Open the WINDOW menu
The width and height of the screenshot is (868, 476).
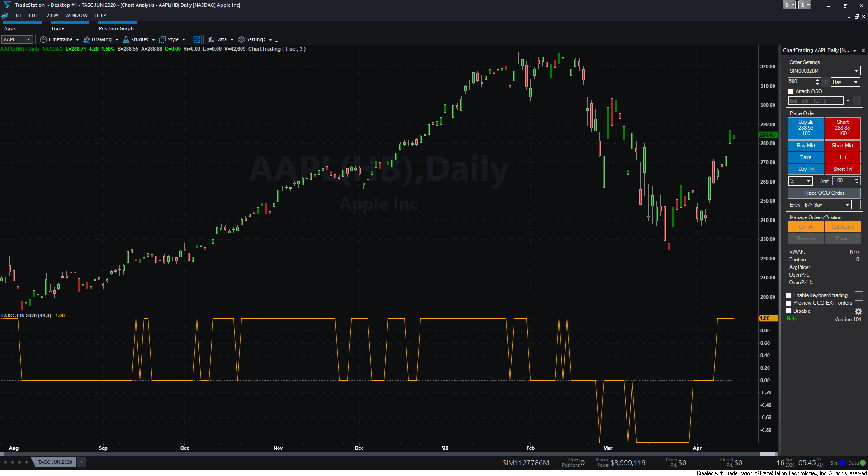point(76,15)
